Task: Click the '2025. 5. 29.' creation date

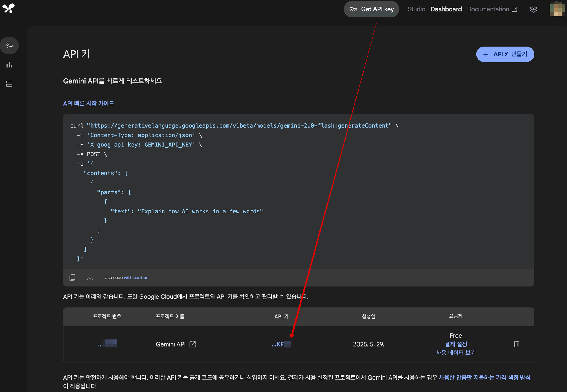Action: point(368,344)
